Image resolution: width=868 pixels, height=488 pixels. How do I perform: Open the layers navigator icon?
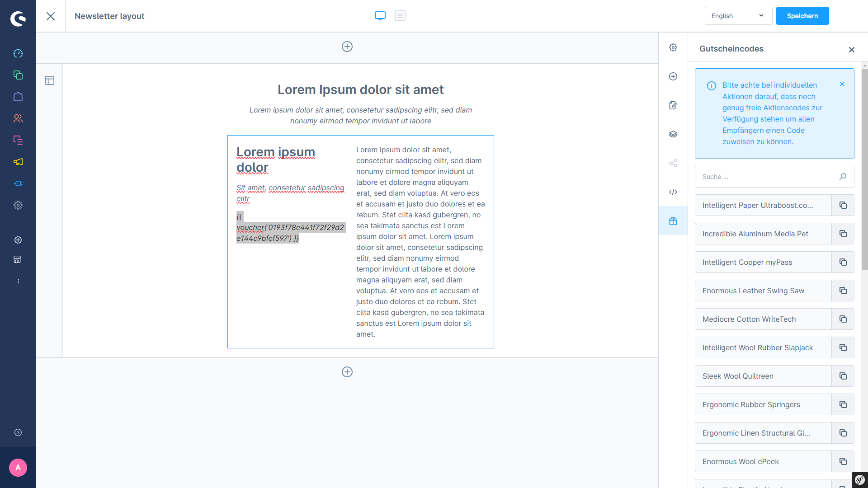[x=673, y=134]
